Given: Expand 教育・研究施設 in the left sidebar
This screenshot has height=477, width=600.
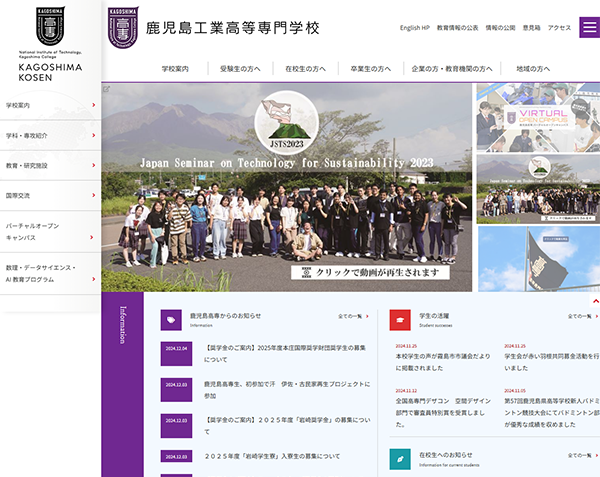Looking at the screenshot, I should pyautogui.click(x=50, y=166).
